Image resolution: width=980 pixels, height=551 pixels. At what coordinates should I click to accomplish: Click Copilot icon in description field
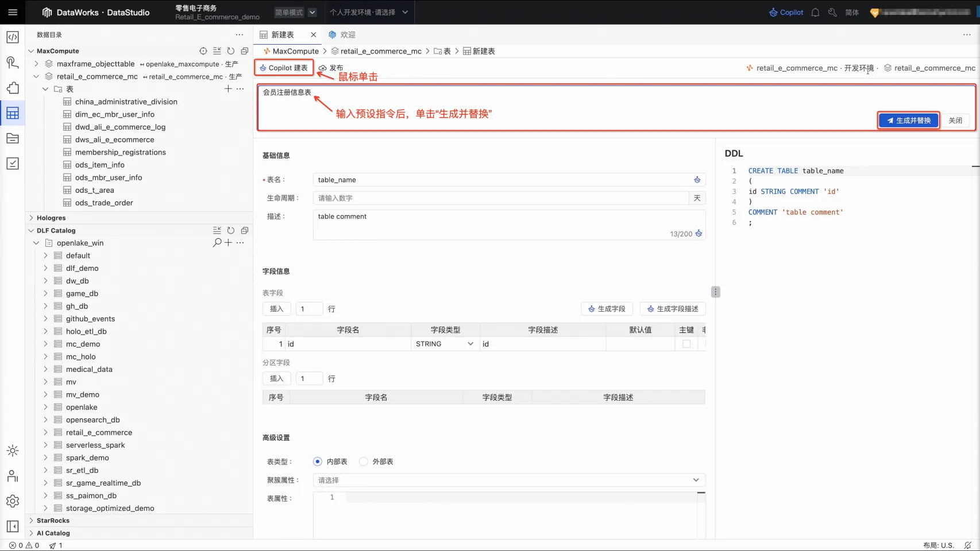pos(699,233)
